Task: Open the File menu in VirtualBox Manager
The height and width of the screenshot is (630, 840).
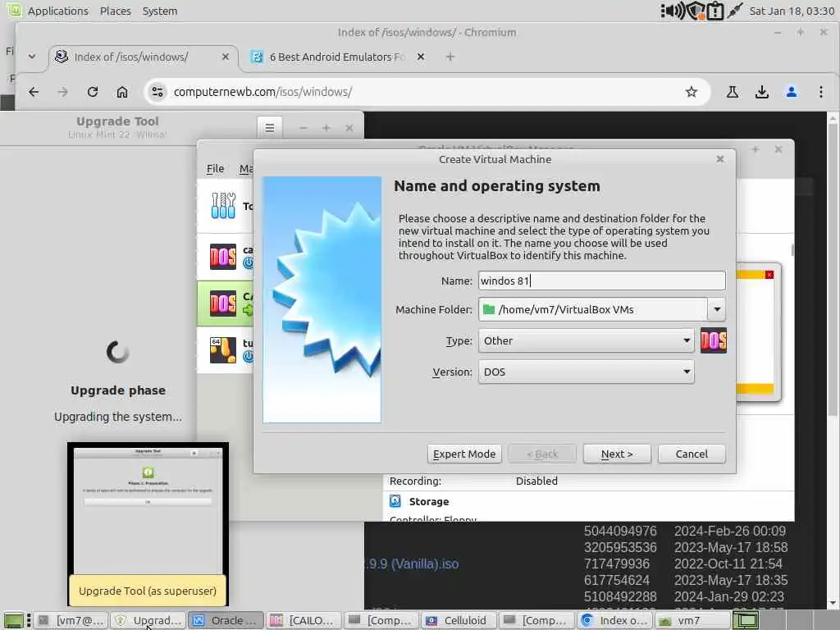Action: pos(216,169)
